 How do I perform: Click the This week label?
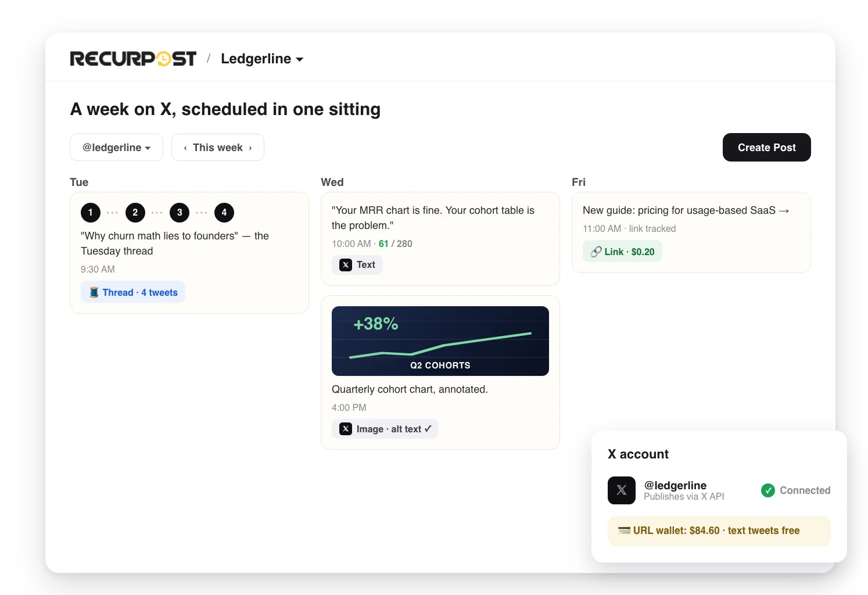click(218, 148)
